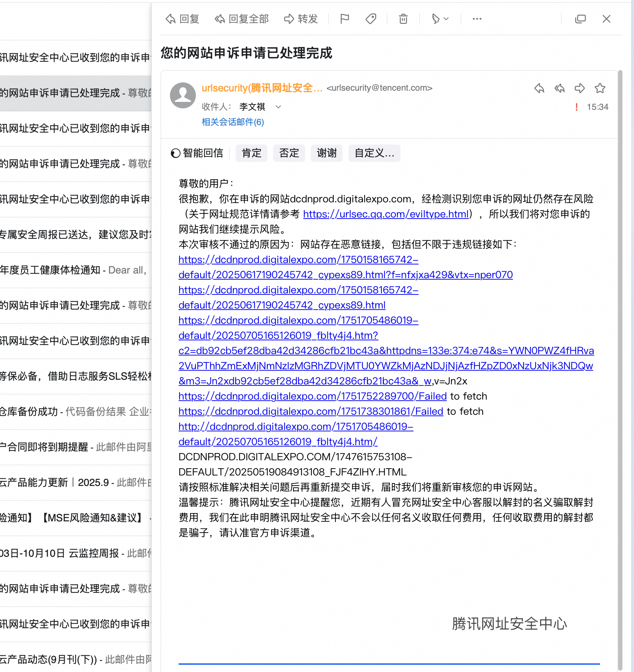
Task: Click quick reply-all arrow in message header
Action: 560,88
